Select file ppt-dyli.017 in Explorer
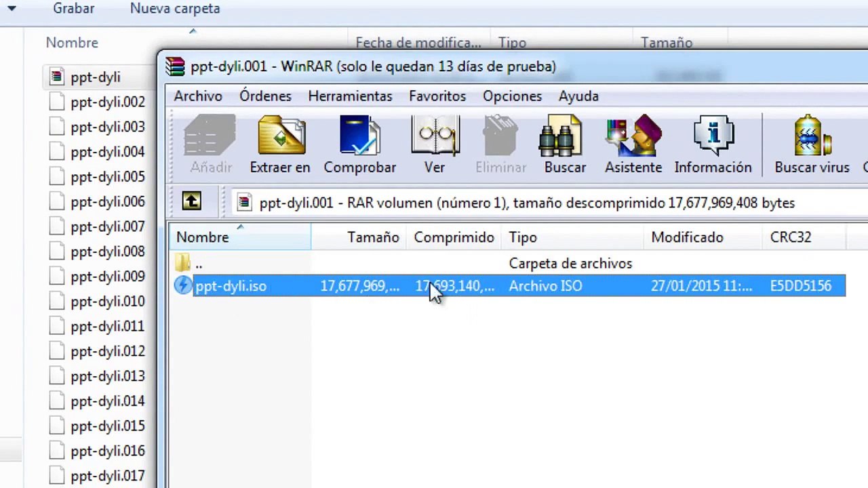868x488 pixels. point(108,476)
